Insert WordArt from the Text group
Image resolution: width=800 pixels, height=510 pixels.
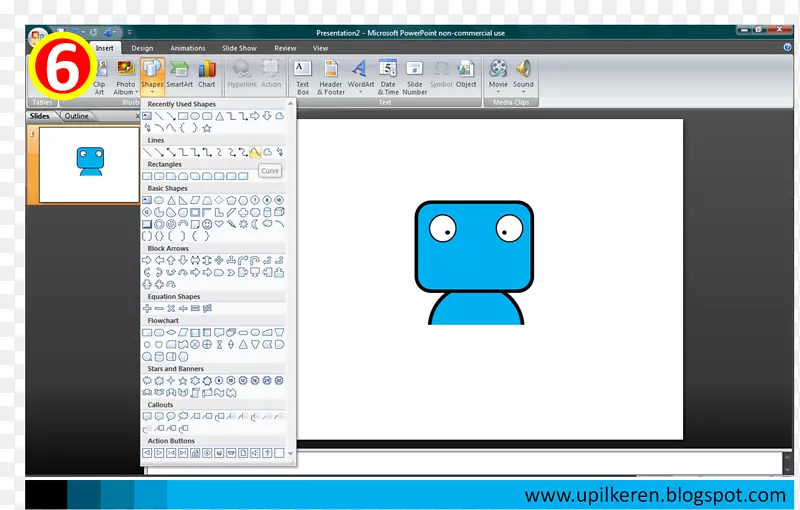[360, 74]
